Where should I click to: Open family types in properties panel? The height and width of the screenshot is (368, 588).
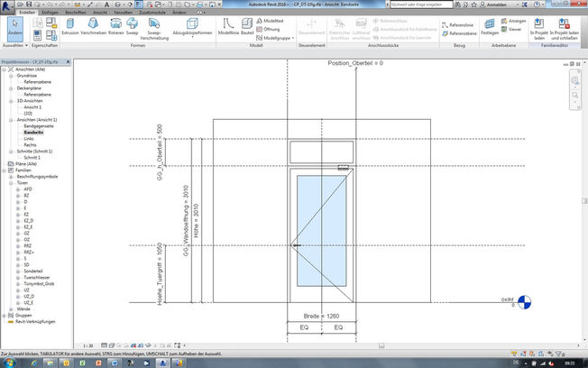(51, 36)
